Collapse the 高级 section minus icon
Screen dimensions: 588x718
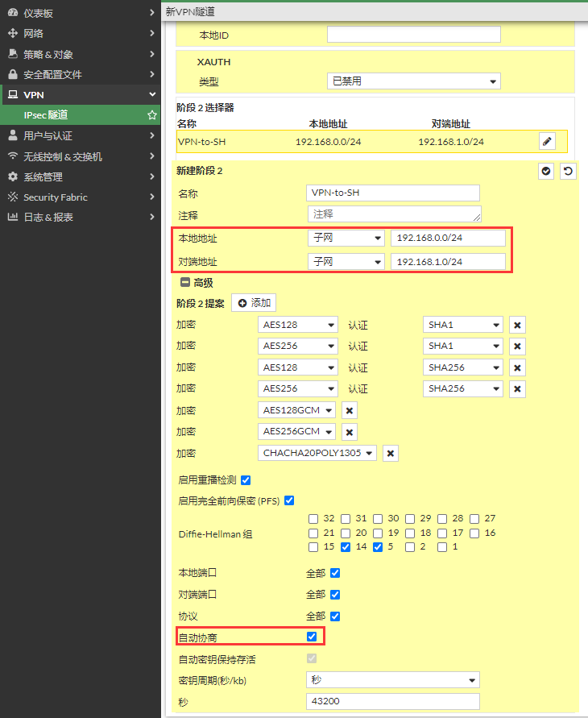click(184, 283)
